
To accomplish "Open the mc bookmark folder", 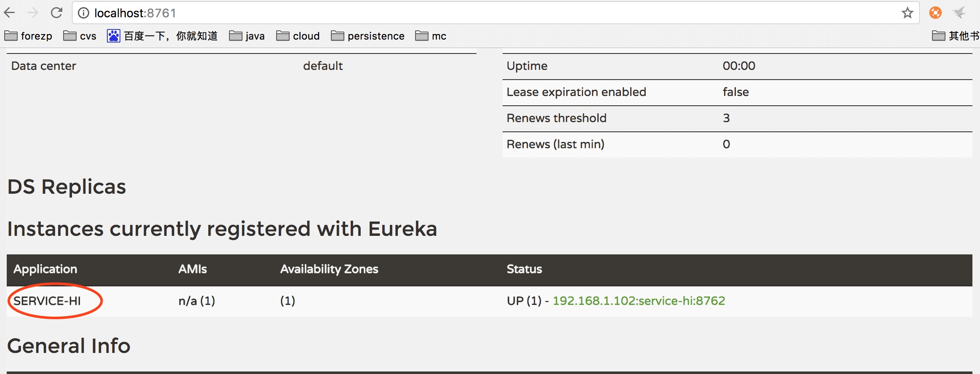I will (x=431, y=36).
